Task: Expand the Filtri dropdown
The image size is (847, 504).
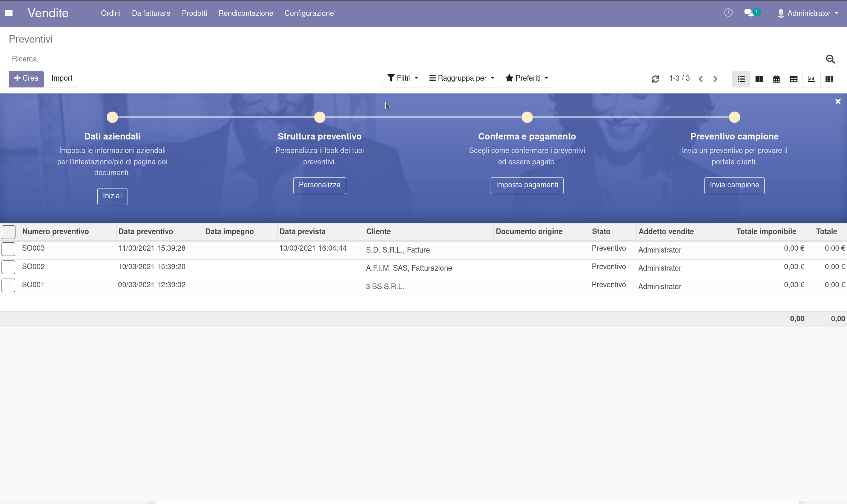Action: 403,78
